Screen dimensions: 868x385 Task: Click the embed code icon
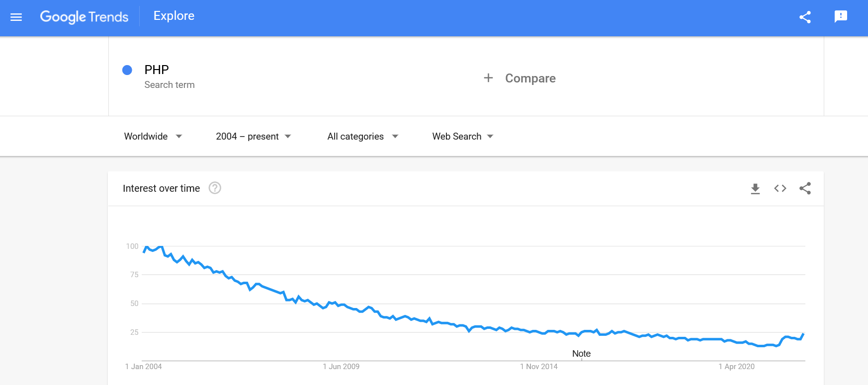[780, 189]
